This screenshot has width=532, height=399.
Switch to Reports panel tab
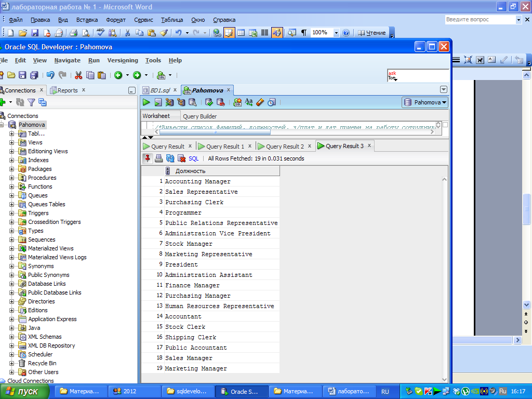click(x=68, y=90)
